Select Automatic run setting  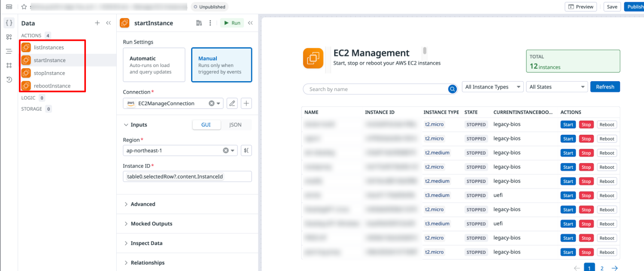point(154,65)
